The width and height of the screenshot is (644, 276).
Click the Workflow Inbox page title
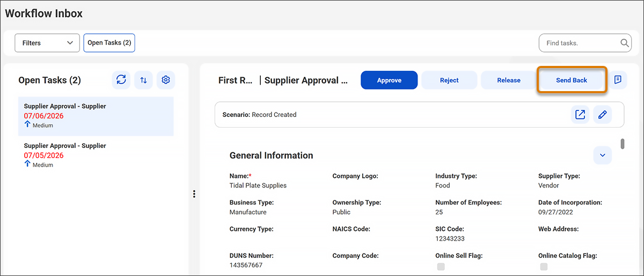pos(44,13)
